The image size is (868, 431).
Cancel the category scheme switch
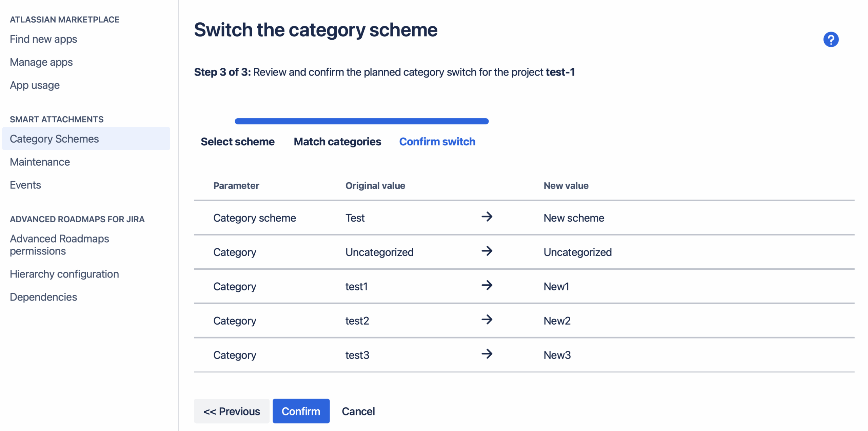pyautogui.click(x=358, y=411)
